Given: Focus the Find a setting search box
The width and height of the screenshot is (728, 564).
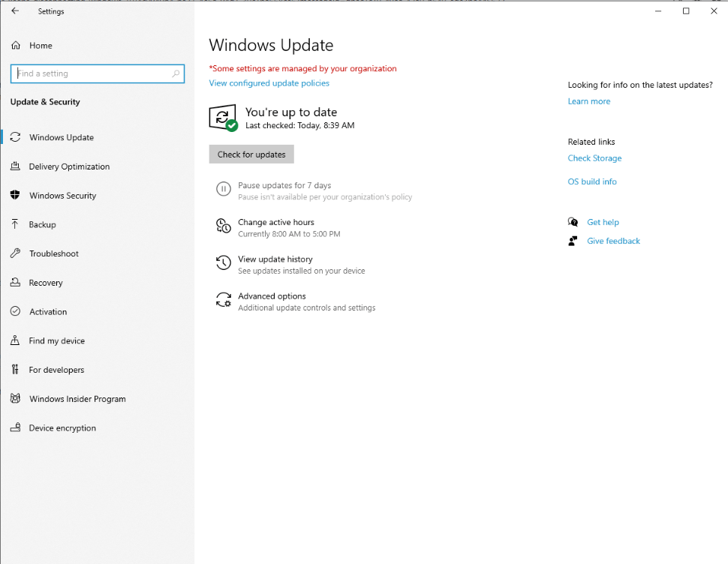Looking at the screenshot, I should click(98, 73).
